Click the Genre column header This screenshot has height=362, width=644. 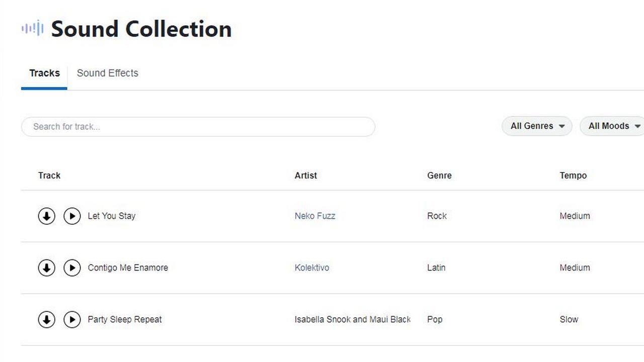tap(439, 175)
